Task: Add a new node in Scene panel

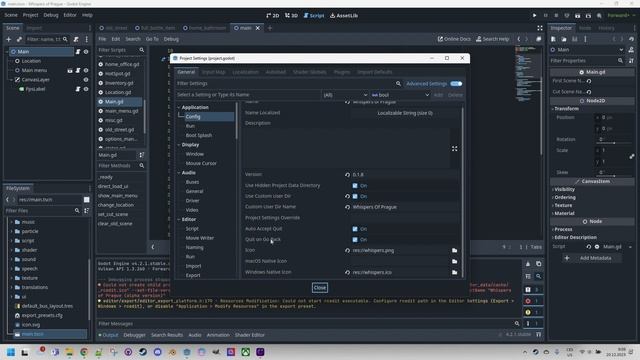Action: pos(9,39)
